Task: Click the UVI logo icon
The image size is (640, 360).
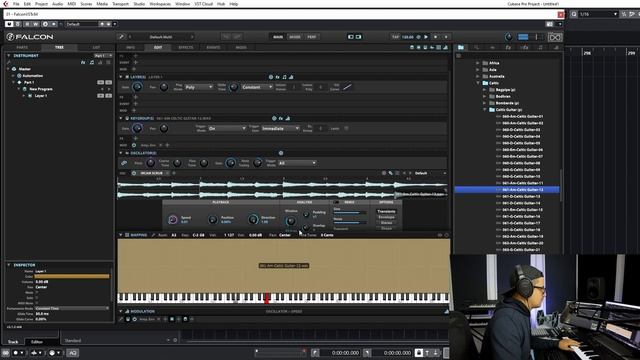Action: pos(555,38)
